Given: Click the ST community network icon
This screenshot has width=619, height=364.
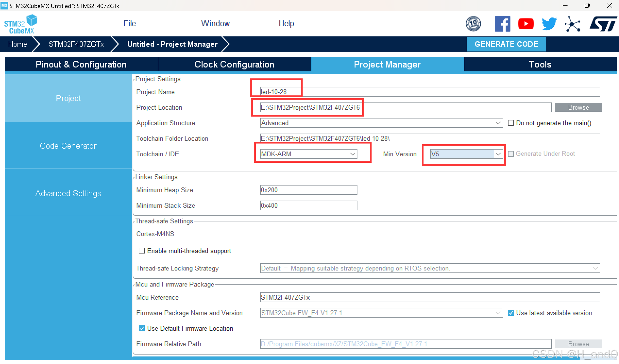Looking at the screenshot, I should 572,24.
